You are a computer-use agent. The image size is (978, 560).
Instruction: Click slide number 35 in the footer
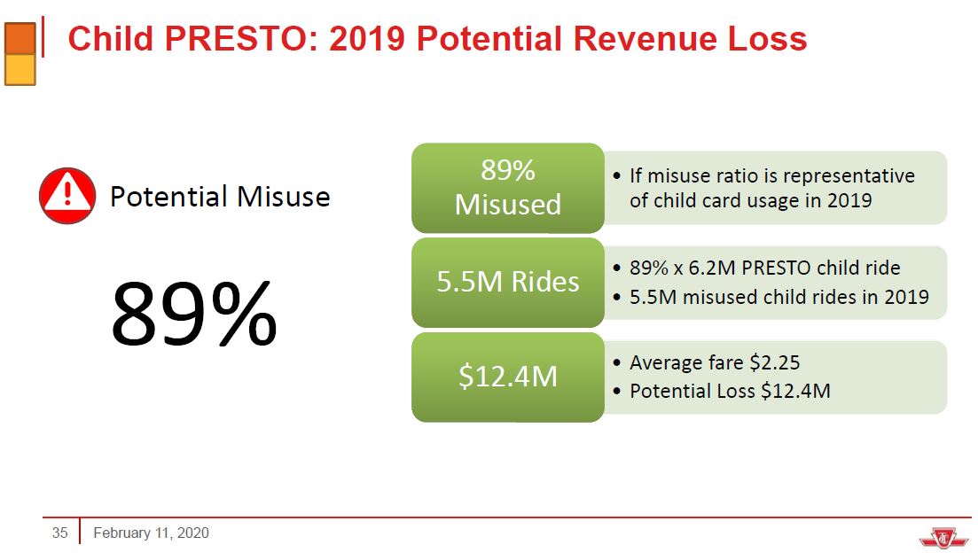59,533
